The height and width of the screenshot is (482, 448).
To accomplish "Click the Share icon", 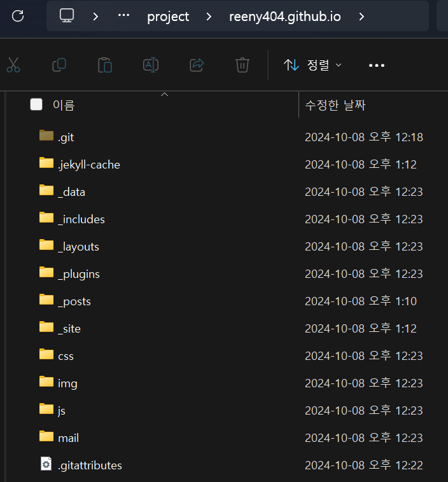I will pyautogui.click(x=197, y=65).
